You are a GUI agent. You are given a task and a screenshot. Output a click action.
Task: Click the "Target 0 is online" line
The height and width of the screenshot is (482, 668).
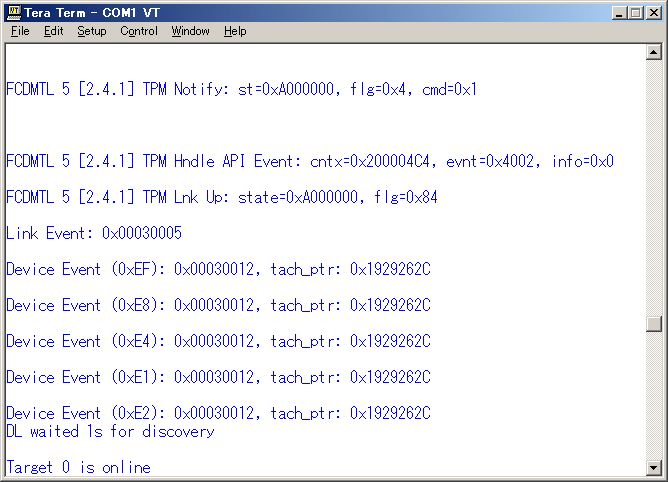click(x=78, y=467)
